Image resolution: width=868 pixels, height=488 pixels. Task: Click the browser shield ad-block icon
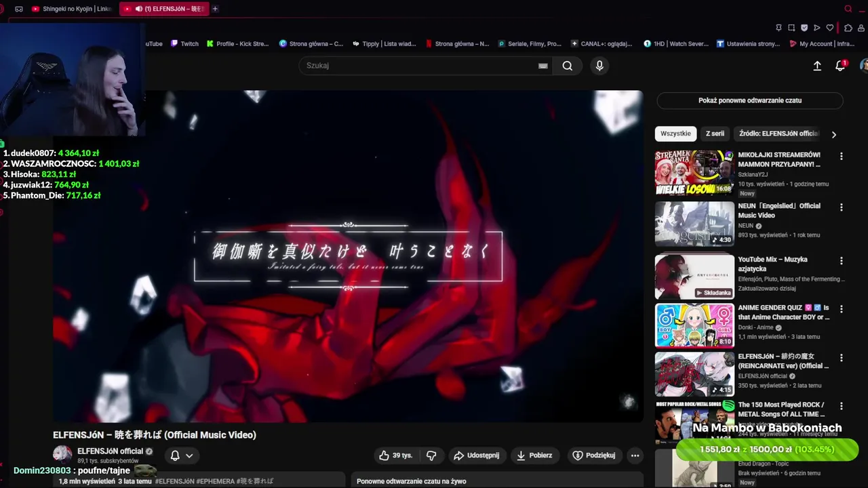[x=804, y=28]
